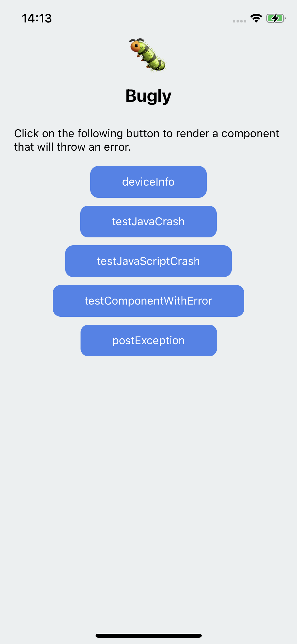Render the error component via testComponentWithError
Image resolution: width=297 pixels, height=644 pixels.
pyautogui.click(x=148, y=301)
